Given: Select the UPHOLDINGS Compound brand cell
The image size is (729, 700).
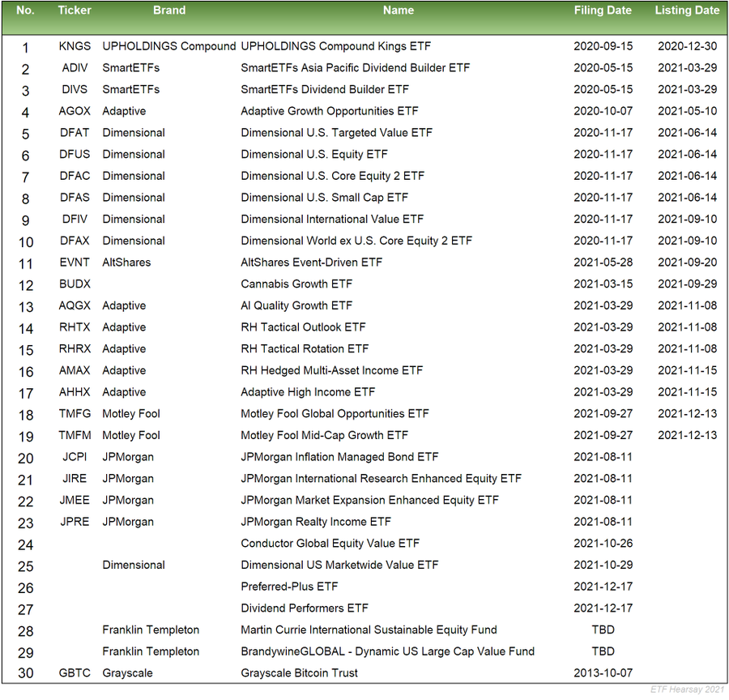Looking at the screenshot, I should (x=168, y=46).
